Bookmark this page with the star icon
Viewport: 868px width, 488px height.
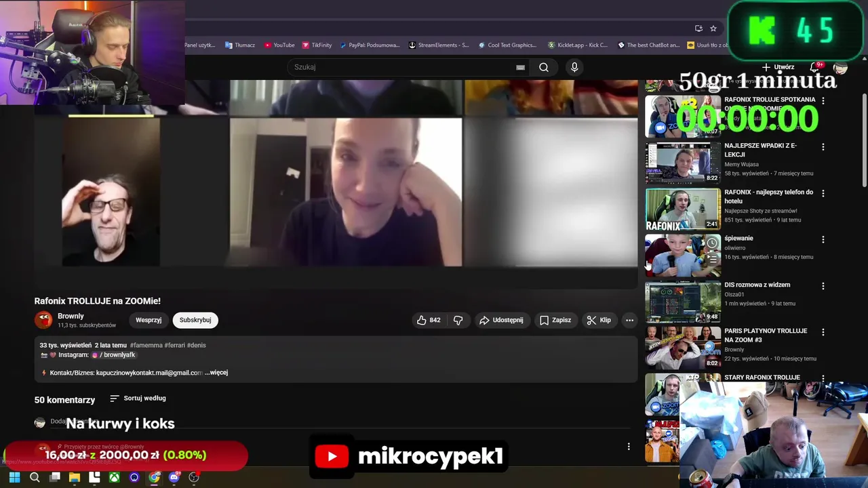pos(713,28)
